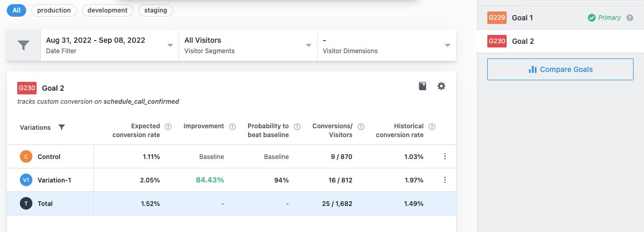This screenshot has height=232, width=644.
Task: Click the 1.49% historical rate value
Action: point(414,204)
